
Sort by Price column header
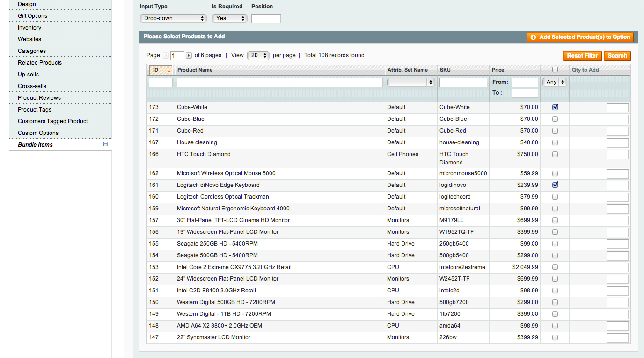pos(498,70)
